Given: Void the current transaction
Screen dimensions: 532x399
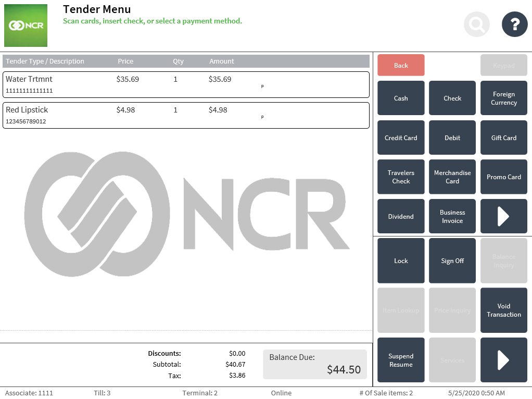Looking at the screenshot, I should coord(503,310).
